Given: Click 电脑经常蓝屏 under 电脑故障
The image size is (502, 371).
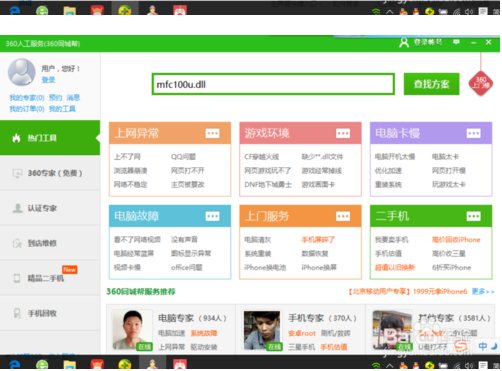Looking at the screenshot, I should (x=134, y=253).
